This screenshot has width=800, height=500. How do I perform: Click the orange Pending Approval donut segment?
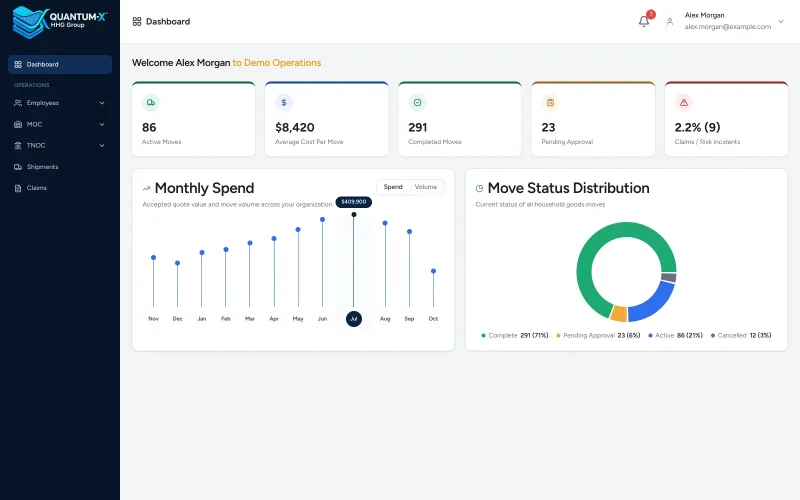pos(619,313)
